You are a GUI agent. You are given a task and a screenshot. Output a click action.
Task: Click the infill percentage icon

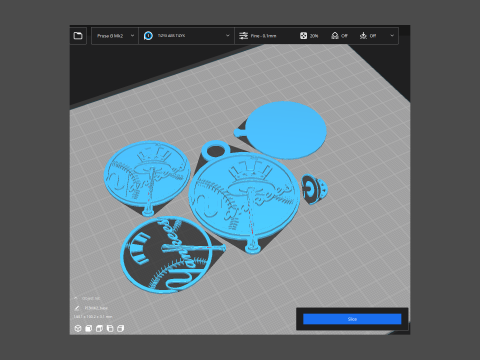303,36
